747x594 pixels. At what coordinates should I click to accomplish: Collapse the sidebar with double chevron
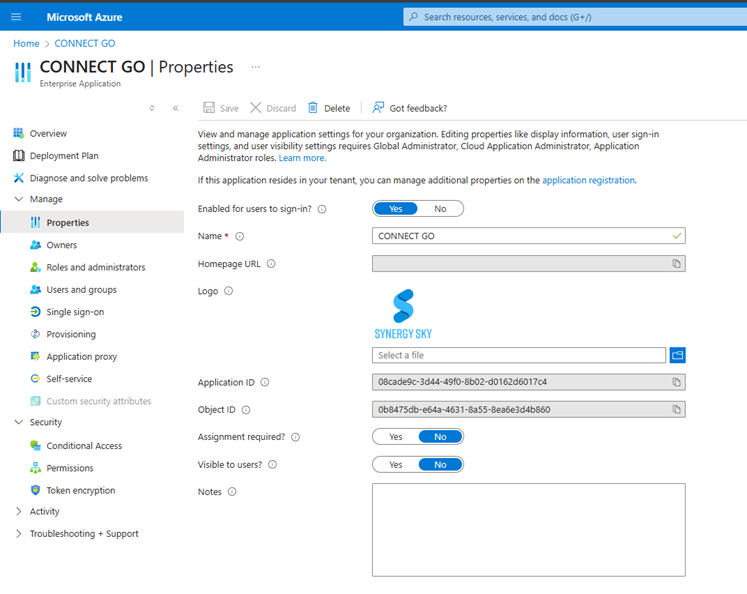(x=175, y=108)
